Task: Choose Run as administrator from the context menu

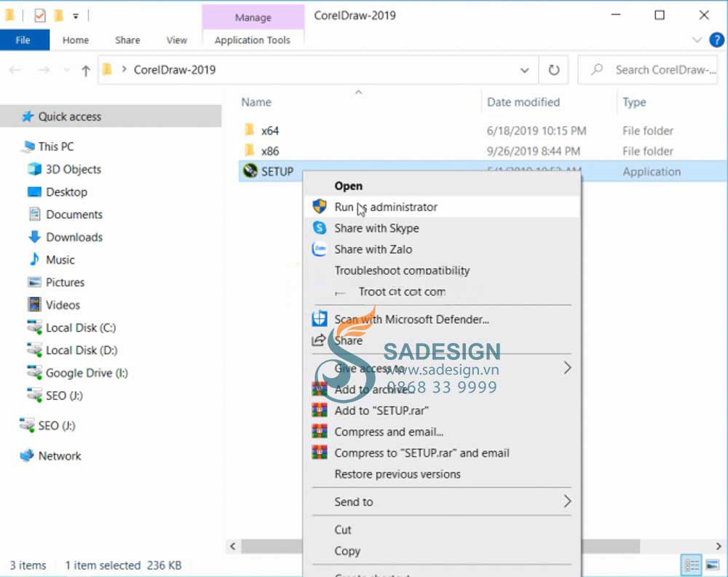Action: [x=441, y=207]
